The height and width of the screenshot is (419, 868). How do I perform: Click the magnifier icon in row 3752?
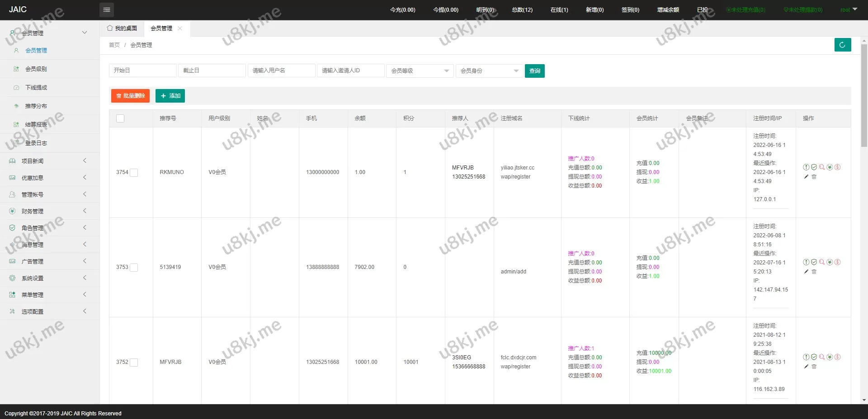pyautogui.click(x=822, y=357)
